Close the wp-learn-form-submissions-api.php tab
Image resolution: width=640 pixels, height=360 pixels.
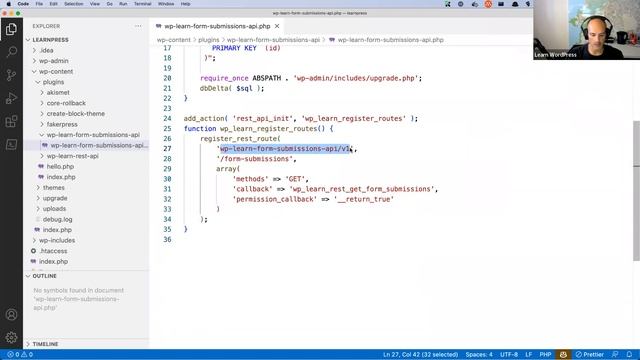tap(277, 26)
